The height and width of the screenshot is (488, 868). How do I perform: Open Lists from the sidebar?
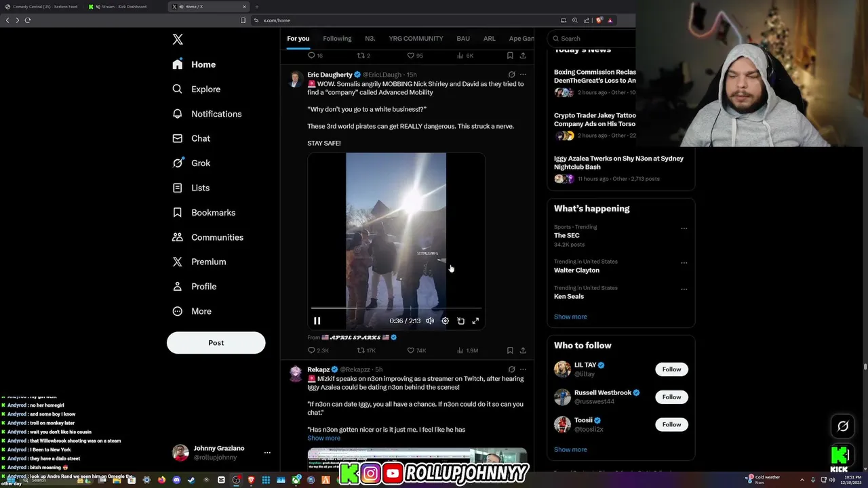point(191,188)
